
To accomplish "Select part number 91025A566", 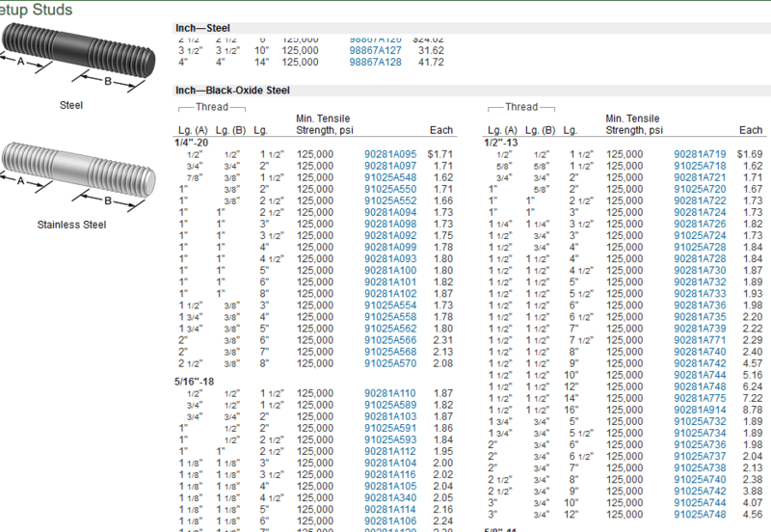I will tap(390, 339).
